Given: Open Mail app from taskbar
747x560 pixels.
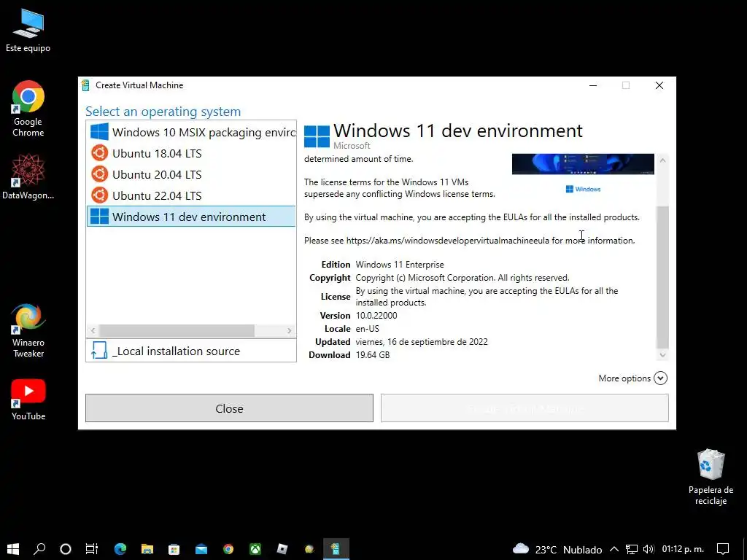Looking at the screenshot, I should click(201, 549).
